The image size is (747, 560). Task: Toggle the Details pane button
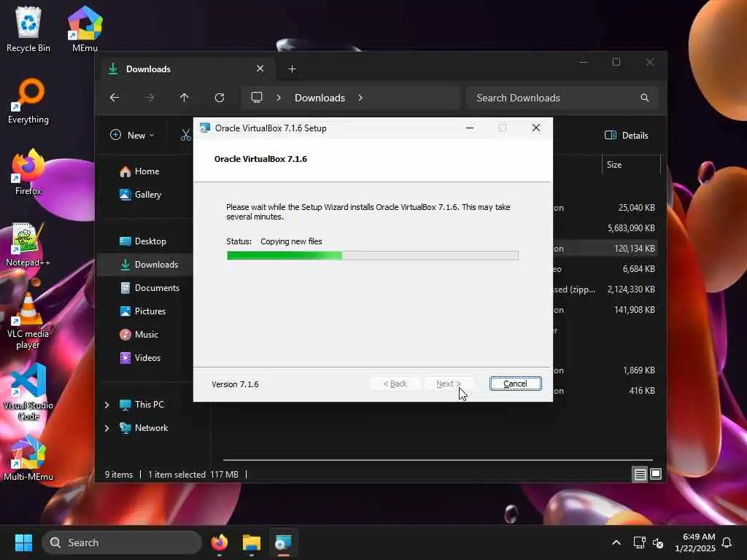click(627, 135)
